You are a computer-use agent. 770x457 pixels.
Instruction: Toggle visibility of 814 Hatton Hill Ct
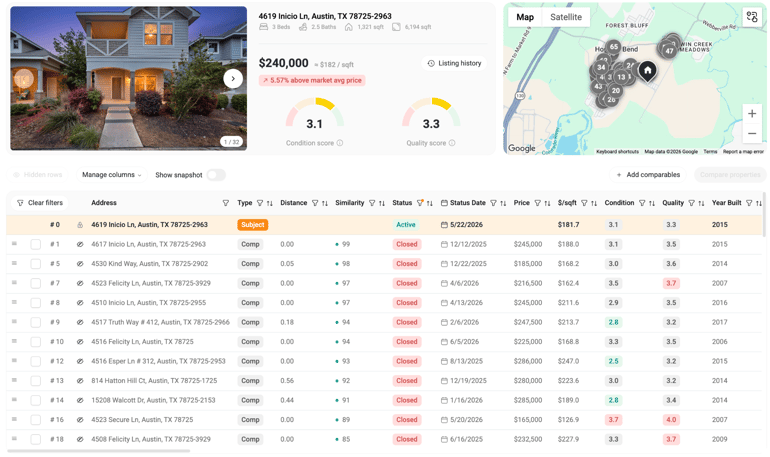[80, 380]
